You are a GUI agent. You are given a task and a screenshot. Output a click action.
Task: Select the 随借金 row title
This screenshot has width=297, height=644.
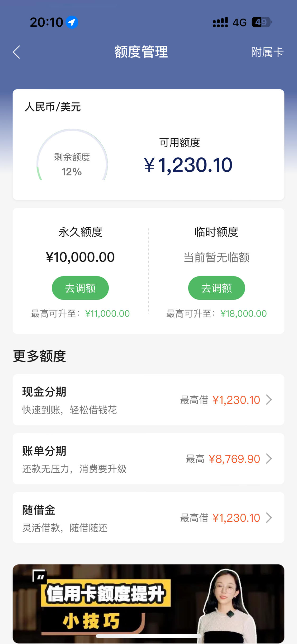tap(39, 510)
